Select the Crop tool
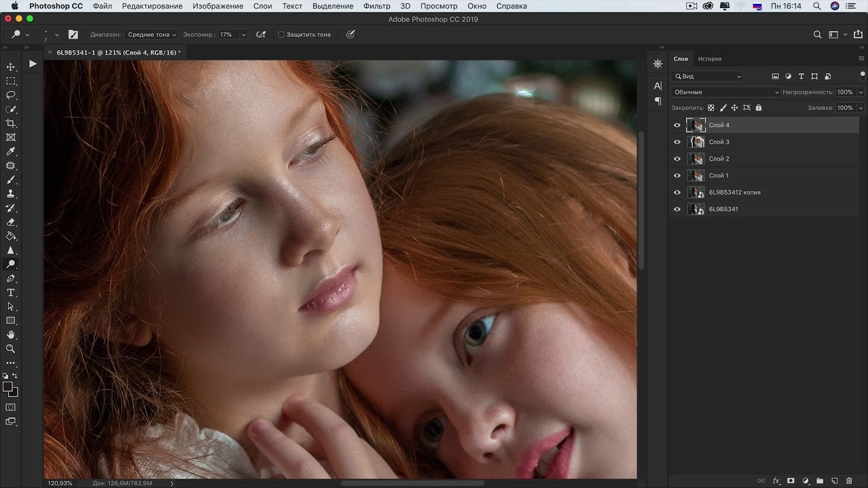 click(x=11, y=123)
